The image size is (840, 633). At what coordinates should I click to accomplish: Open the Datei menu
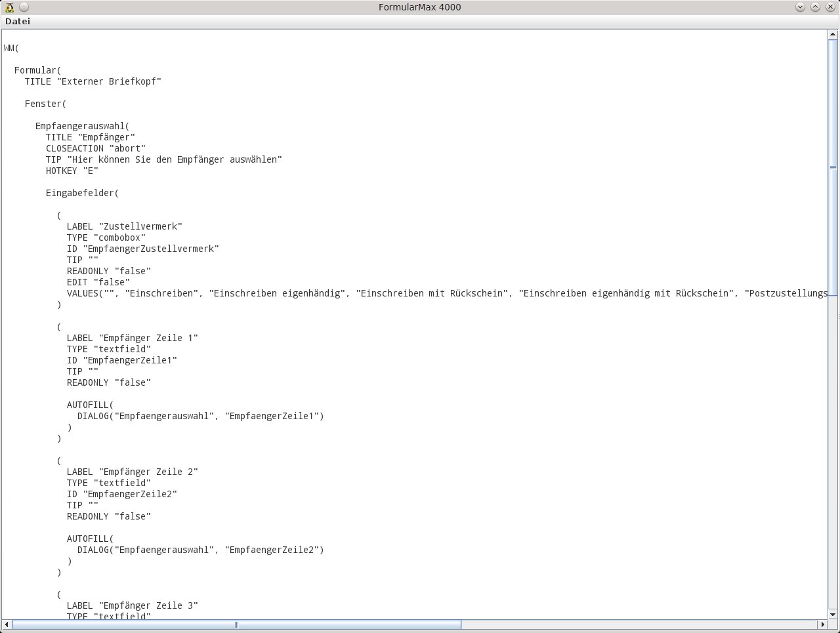17,21
